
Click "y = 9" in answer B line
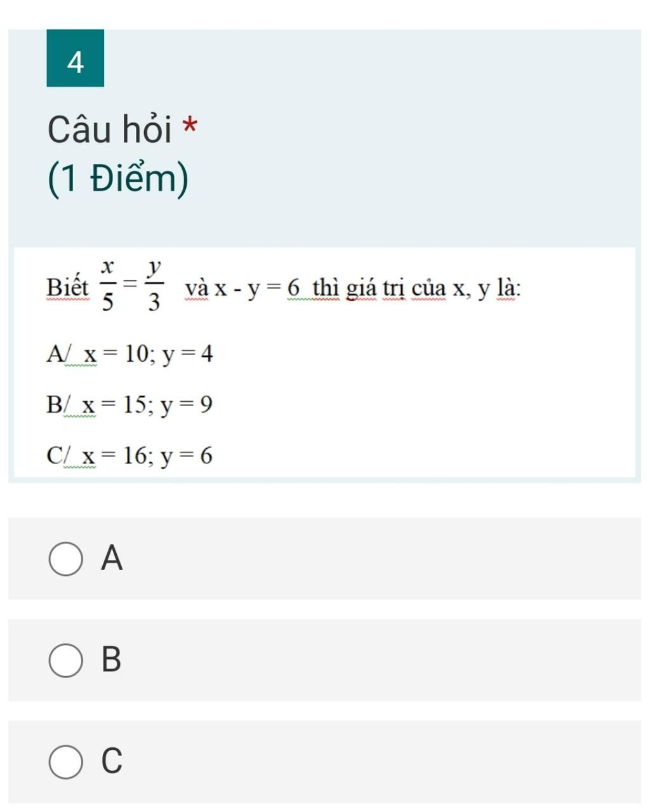[x=187, y=405]
